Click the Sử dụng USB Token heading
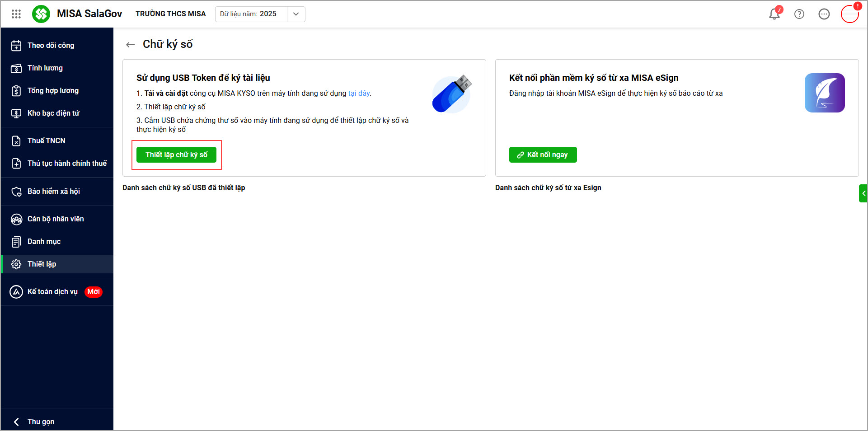Image resolution: width=868 pixels, height=431 pixels. coord(203,78)
